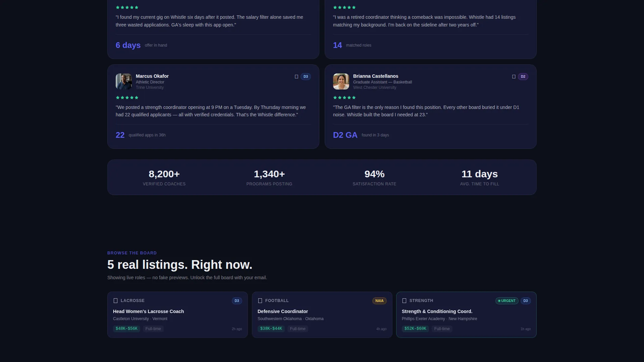This screenshot has width=644, height=362.
Task: Click the URGENT badge on the Strength listing
Action: (507, 301)
